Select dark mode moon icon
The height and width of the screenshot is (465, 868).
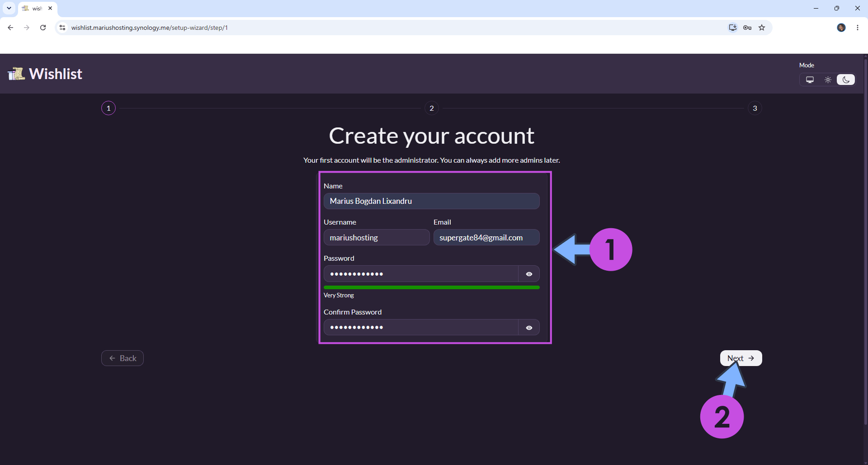pos(846,80)
